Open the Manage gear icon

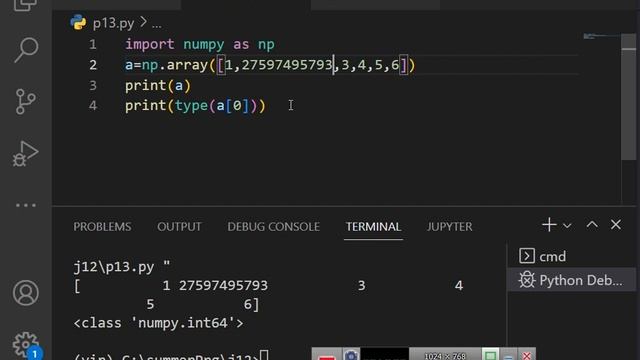26,345
